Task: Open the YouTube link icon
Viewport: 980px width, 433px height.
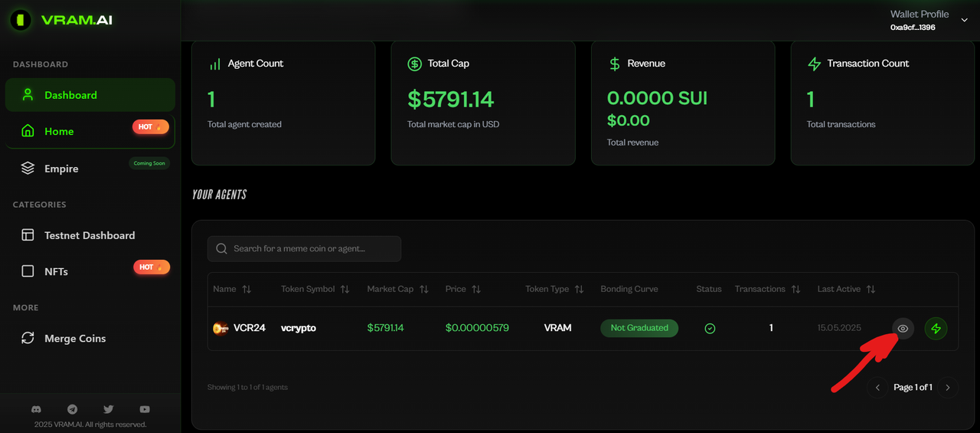Action: pyautogui.click(x=145, y=410)
